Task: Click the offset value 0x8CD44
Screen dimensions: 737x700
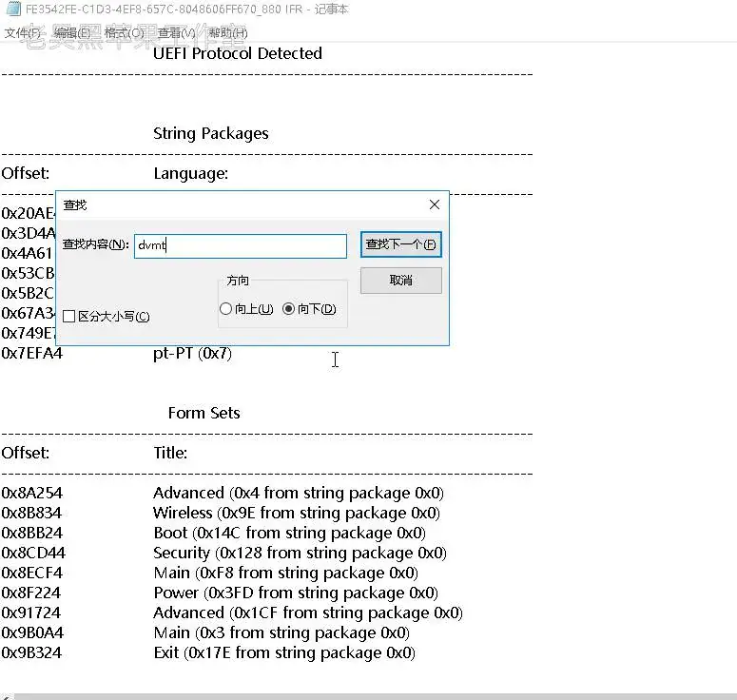Action: point(33,553)
